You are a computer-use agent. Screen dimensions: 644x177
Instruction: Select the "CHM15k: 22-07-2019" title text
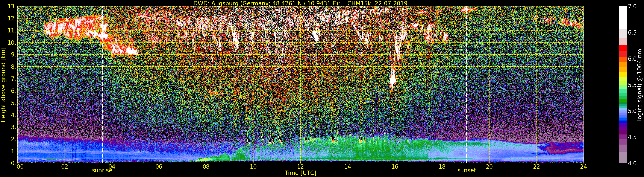click(377, 3)
